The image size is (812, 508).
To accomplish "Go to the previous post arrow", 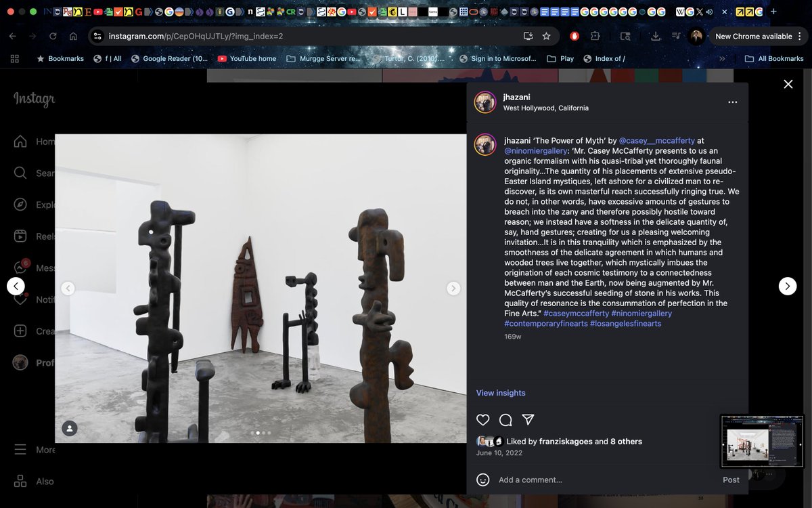I will point(16,286).
